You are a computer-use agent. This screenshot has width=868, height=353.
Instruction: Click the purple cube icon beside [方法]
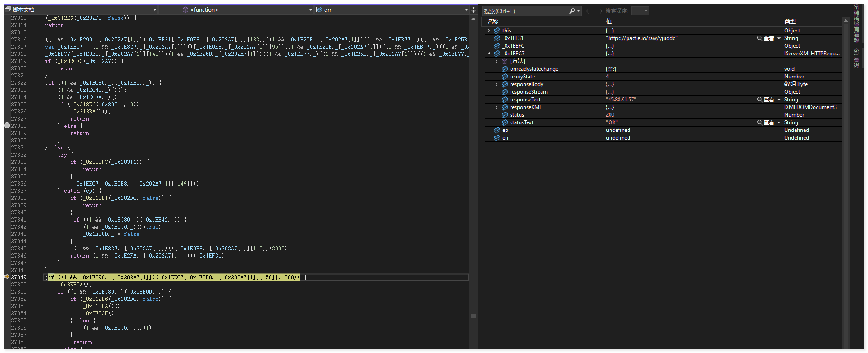click(x=505, y=61)
